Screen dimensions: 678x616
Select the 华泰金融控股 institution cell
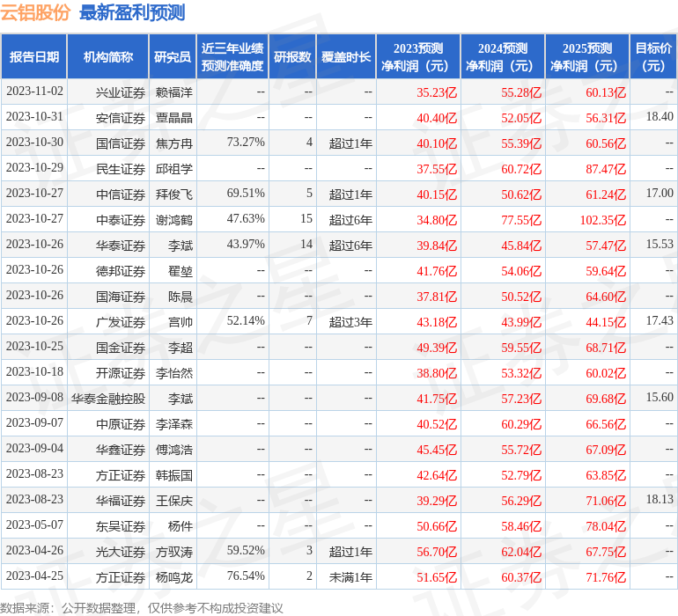108,399
